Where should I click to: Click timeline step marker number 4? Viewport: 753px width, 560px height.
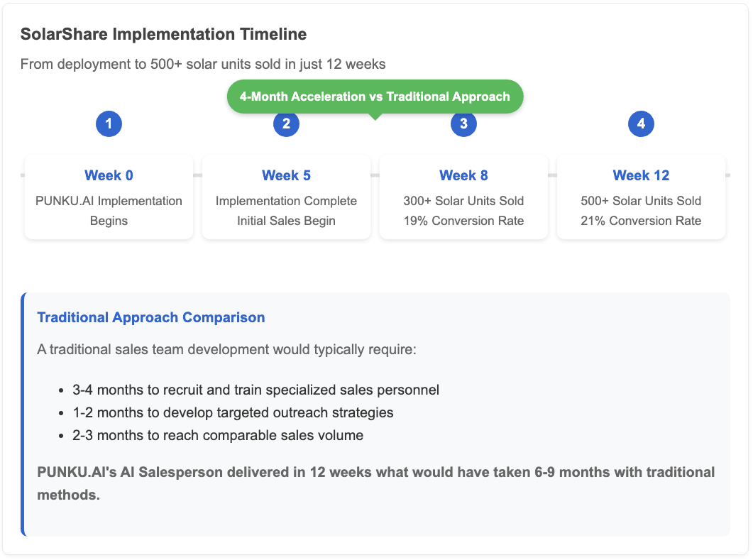[641, 124]
